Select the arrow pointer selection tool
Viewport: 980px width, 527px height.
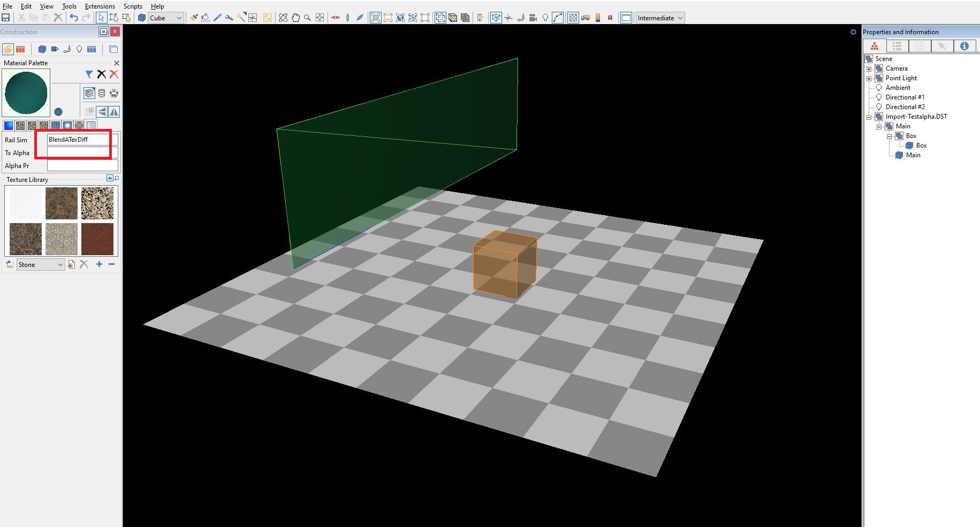coord(101,18)
